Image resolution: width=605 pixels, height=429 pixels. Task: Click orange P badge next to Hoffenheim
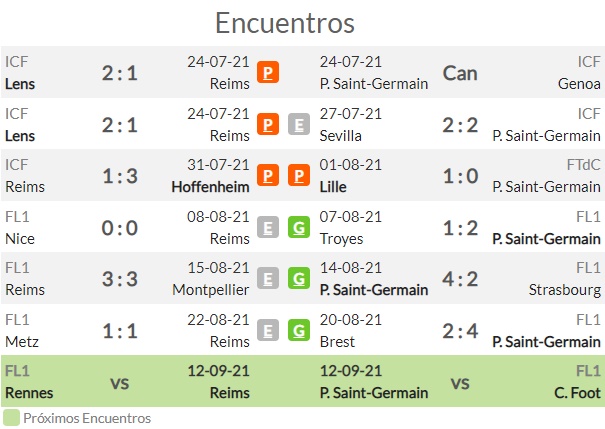coord(268,175)
